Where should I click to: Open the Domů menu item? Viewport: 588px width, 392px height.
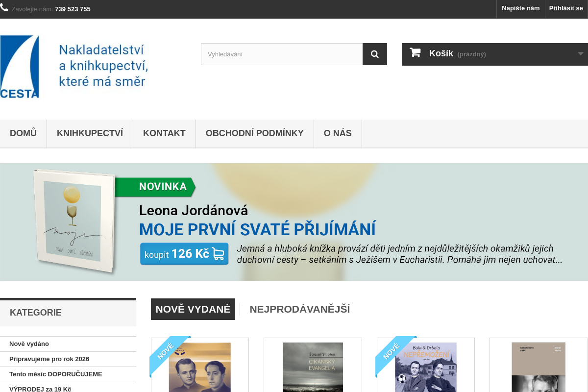(23, 133)
